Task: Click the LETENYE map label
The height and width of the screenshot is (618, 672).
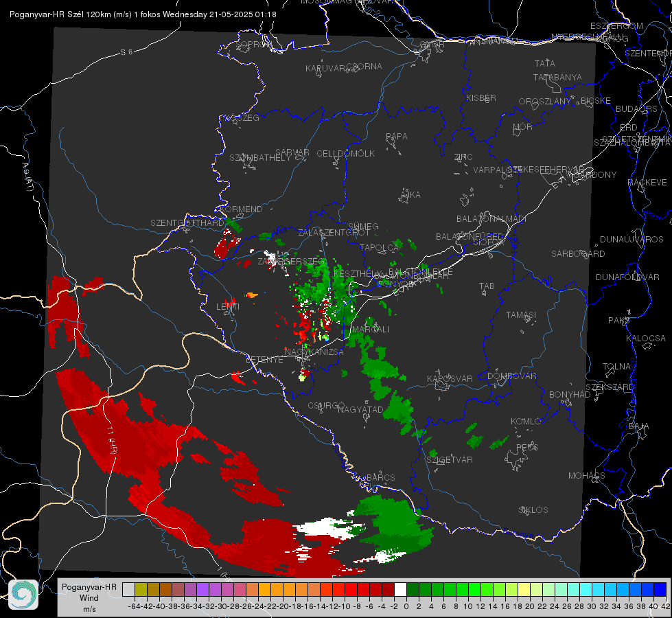Action: point(264,359)
